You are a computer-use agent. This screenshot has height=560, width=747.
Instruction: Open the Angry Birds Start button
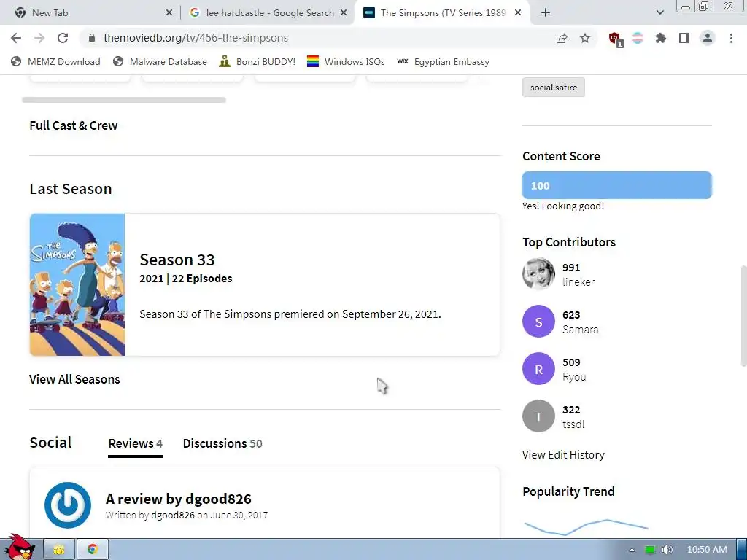click(x=19, y=548)
